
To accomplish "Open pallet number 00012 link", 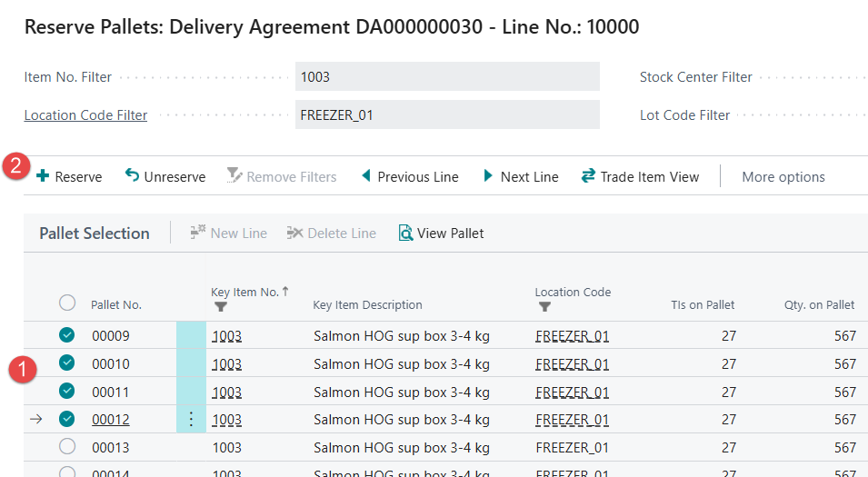I will pyautogui.click(x=111, y=420).
